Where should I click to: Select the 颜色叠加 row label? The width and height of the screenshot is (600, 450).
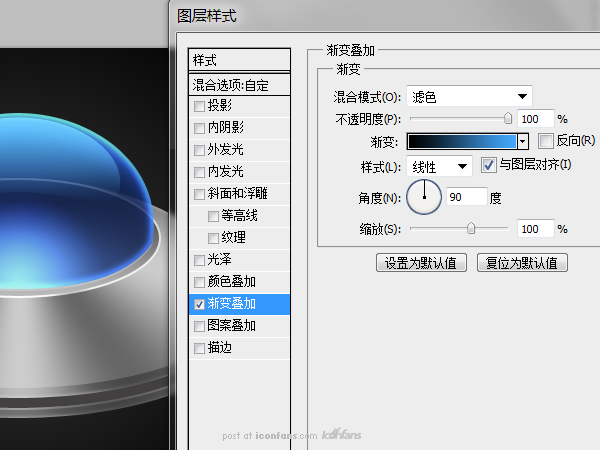click(x=231, y=282)
